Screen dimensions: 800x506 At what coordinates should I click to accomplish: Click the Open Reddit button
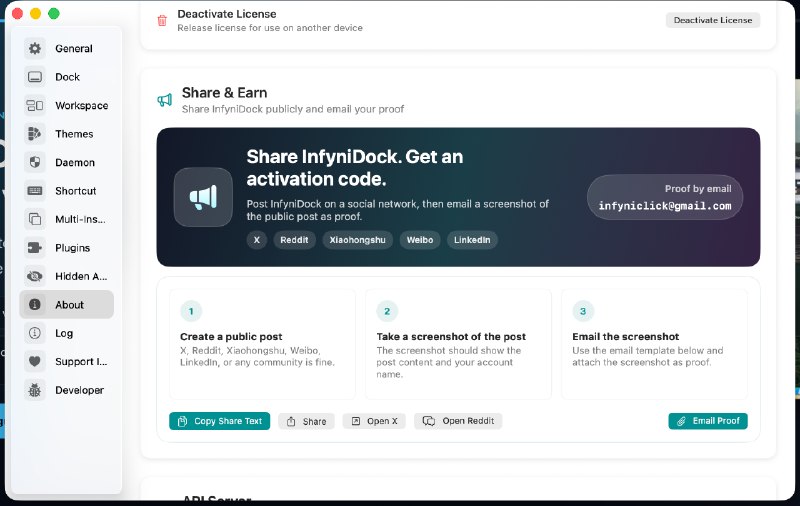pyautogui.click(x=458, y=421)
